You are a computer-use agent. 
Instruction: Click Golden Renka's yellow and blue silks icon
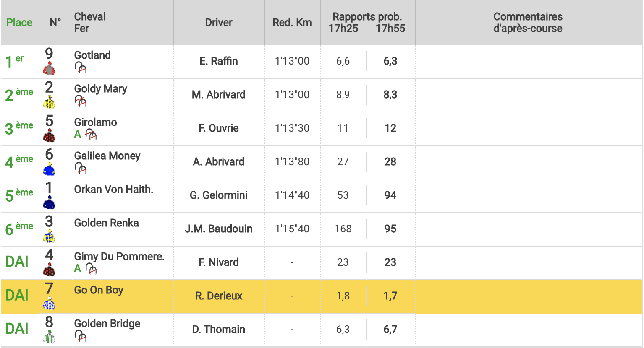[49, 236]
